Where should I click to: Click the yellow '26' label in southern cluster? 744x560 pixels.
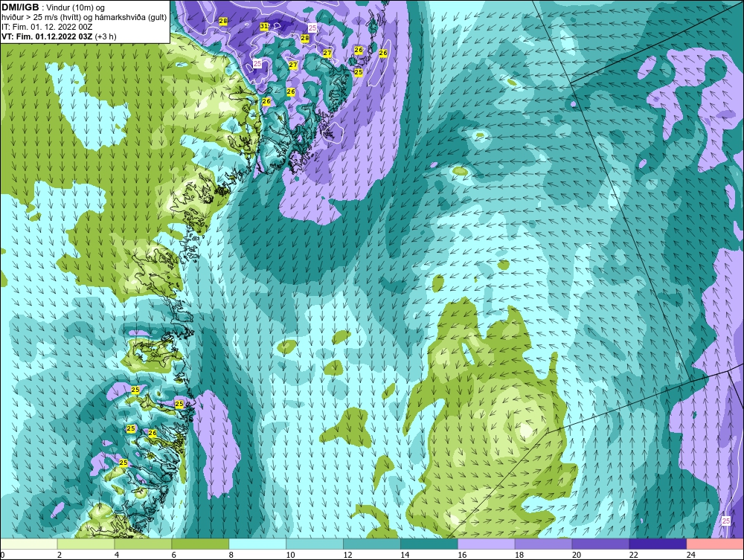(153, 433)
